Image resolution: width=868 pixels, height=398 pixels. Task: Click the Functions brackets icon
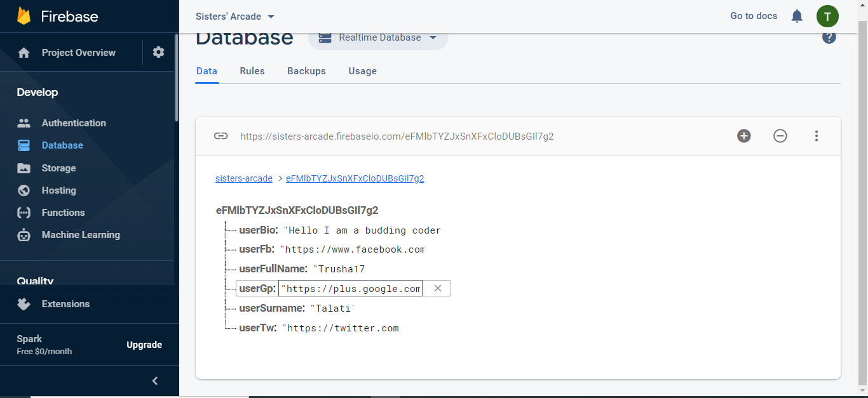point(24,213)
